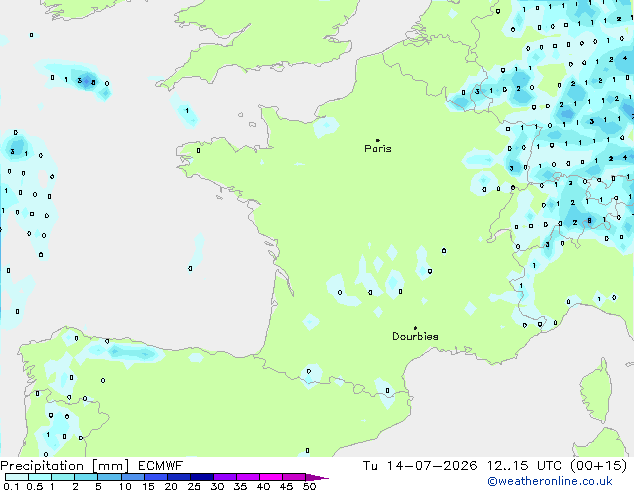Click the (00+15) forecast offset label
Image resolution: width=634 pixels, height=490 pixels.
(598, 466)
